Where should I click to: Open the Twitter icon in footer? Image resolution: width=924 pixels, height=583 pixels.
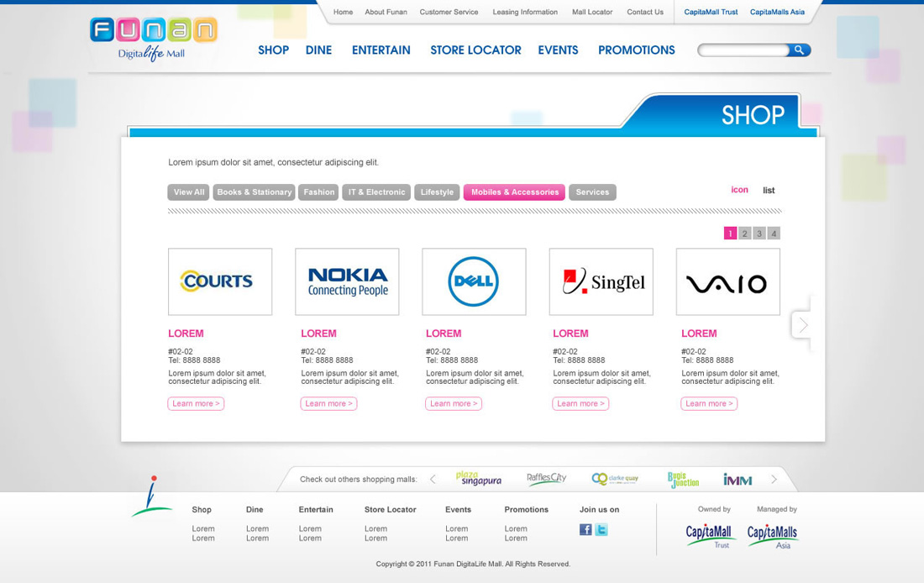[x=601, y=529]
